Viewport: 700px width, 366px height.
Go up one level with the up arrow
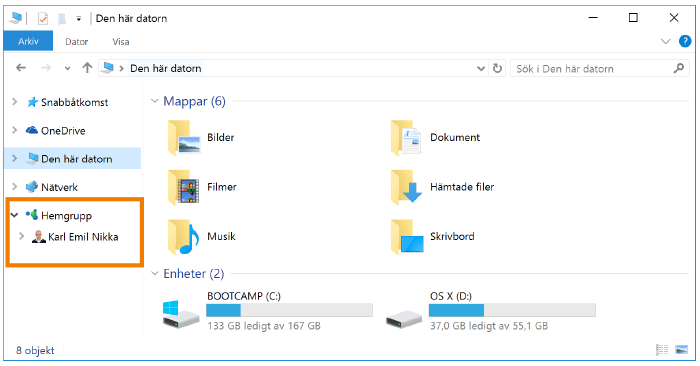(x=87, y=68)
